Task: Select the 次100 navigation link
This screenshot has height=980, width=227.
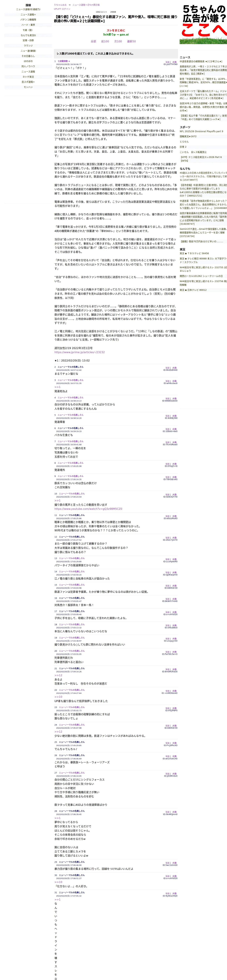Action: coord(118,41)
